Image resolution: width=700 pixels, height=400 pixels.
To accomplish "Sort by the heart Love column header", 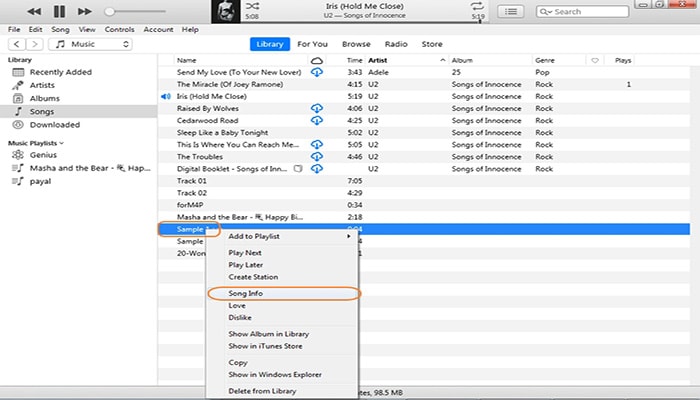I will tap(595, 60).
